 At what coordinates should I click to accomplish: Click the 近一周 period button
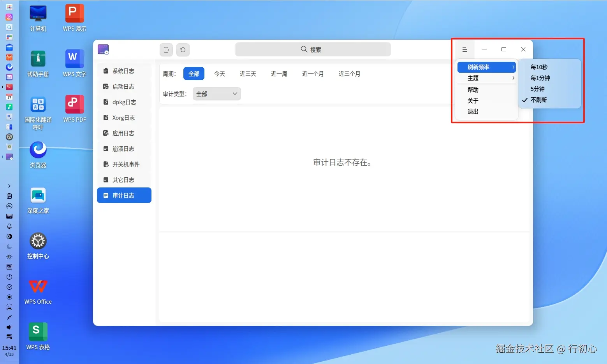(279, 73)
